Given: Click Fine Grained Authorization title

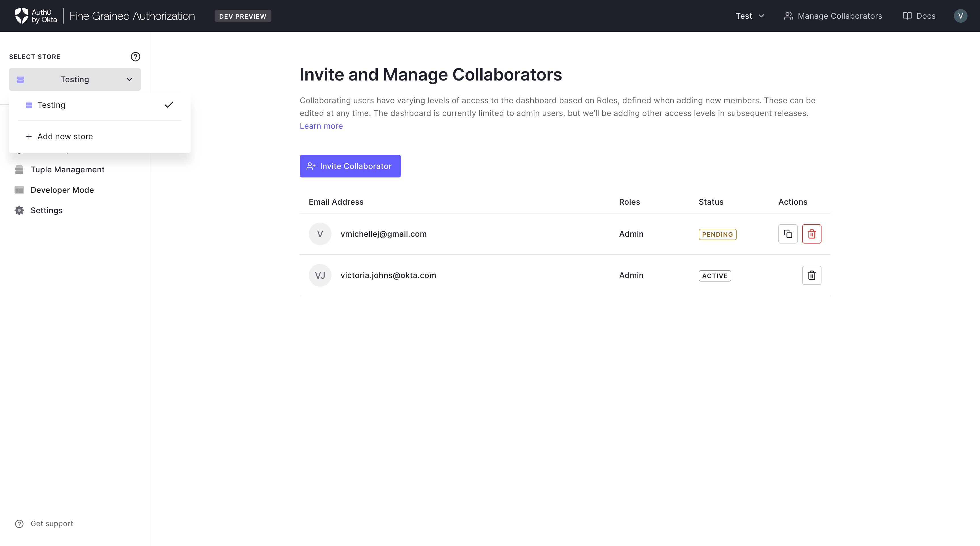Looking at the screenshot, I should (x=132, y=16).
